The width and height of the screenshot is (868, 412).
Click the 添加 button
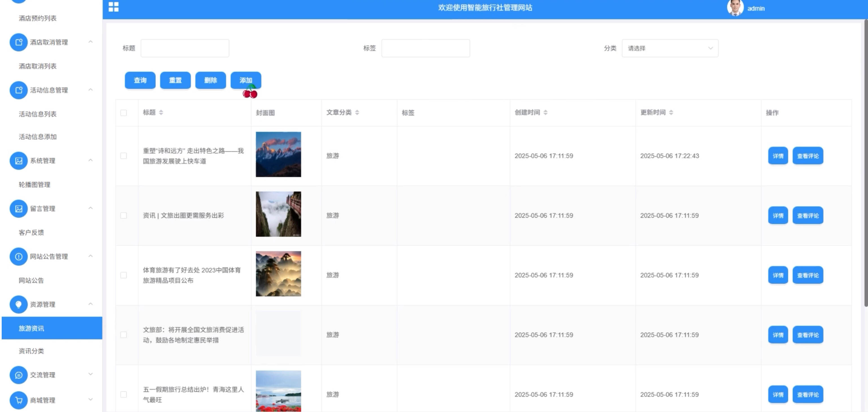pyautogui.click(x=246, y=80)
